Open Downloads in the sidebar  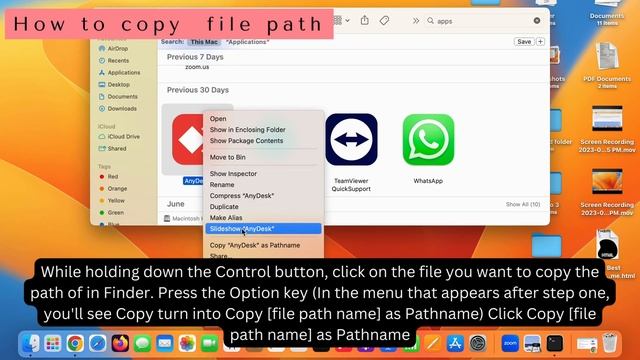[x=122, y=109]
